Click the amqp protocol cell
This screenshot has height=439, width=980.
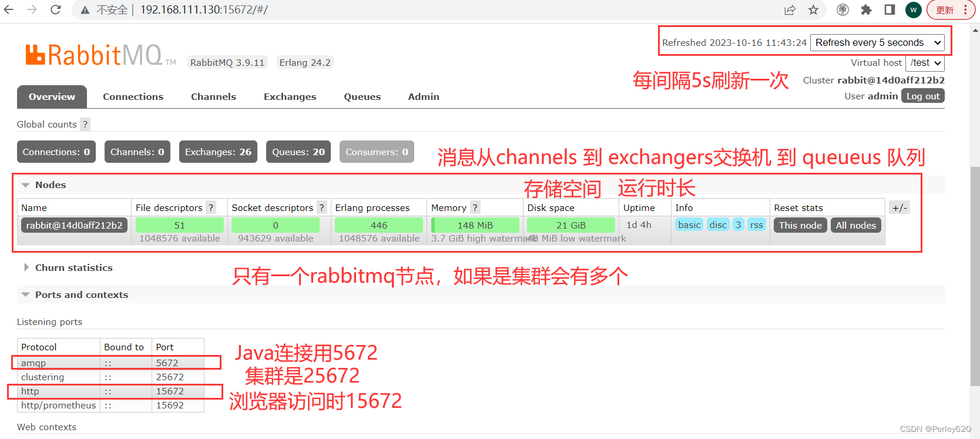pyautogui.click(x=59, y=363)
